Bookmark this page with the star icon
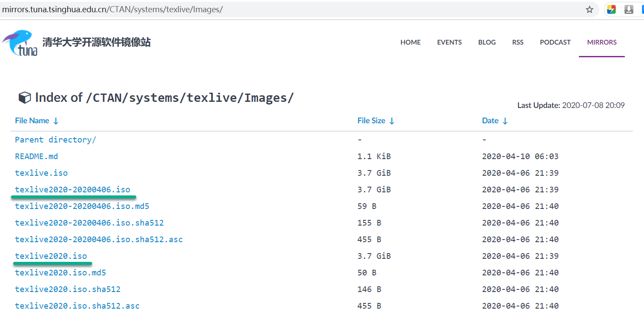The width and height of the screenshot is (644, 320). [x=589, y=10]
